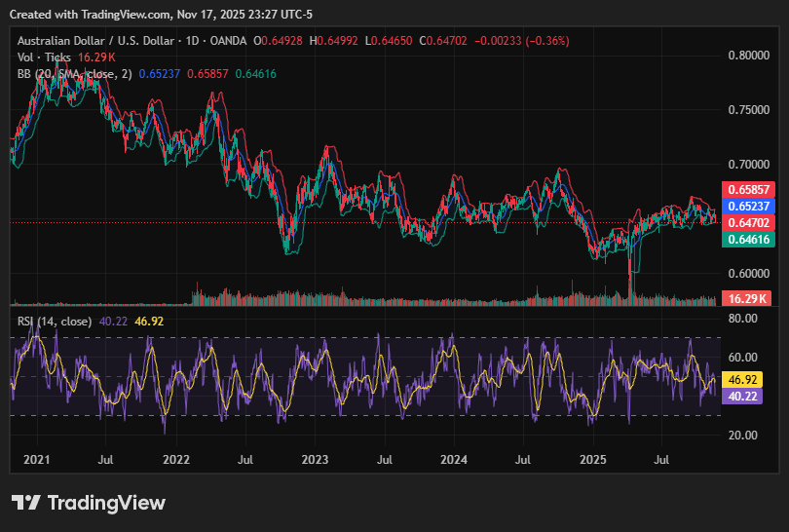Click the green 0.64616 lower band price label
This screenshot has height=532, width=789.
click(747, 239)
